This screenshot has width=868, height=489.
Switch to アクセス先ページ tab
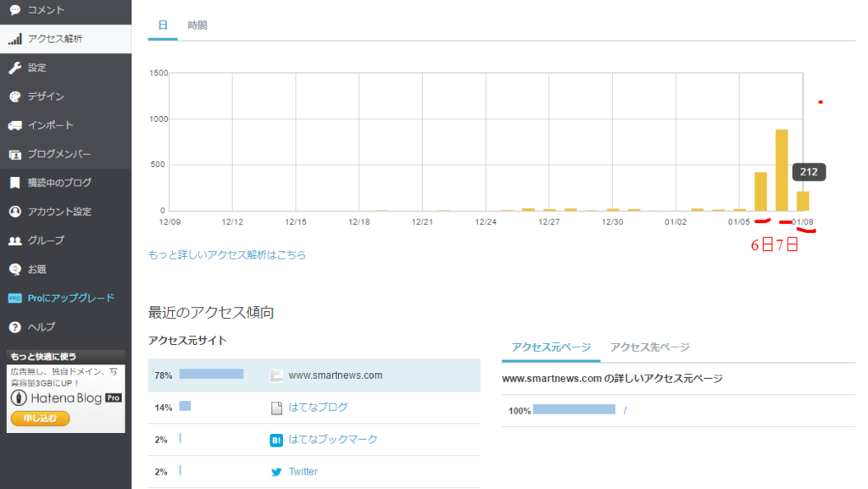tap(650, 347)
